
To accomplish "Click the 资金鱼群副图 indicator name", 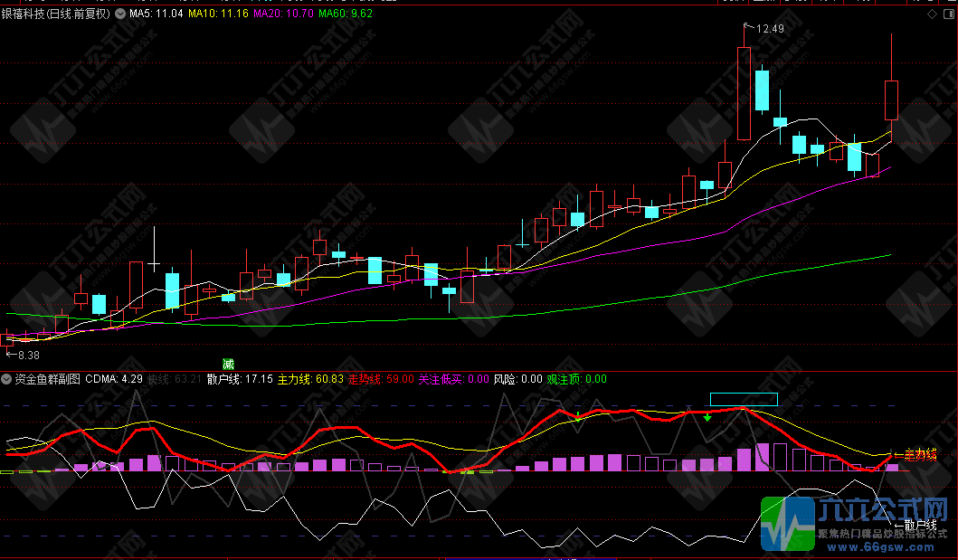I will 47,379.
